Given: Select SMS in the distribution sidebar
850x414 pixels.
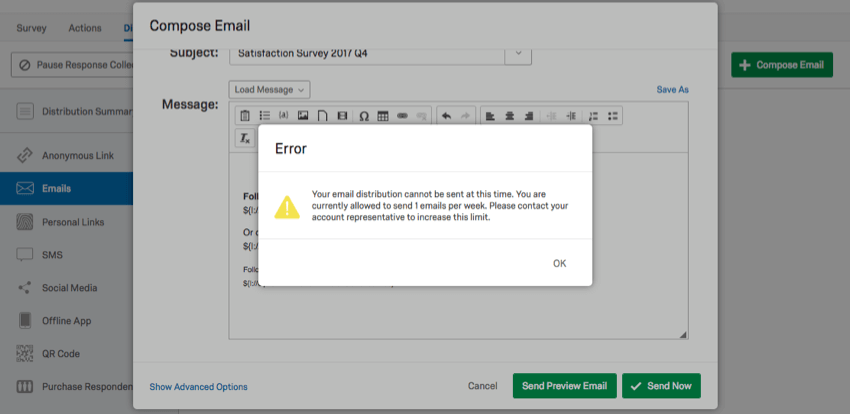Looking at the screenshot, I should tap(52, 255).
